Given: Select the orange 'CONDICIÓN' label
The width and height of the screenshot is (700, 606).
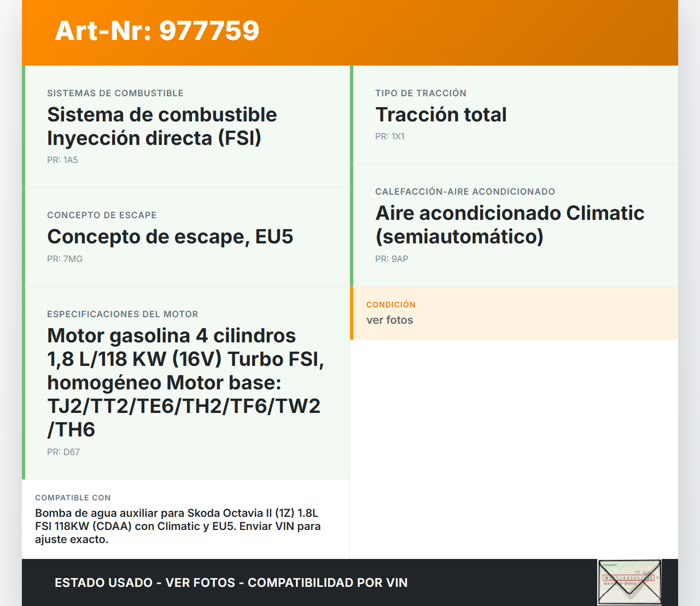Looking at the screenshot, I should (391, 305).
